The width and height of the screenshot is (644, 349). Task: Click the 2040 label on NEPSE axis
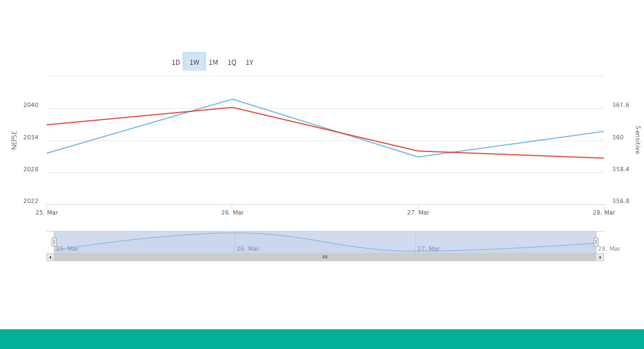tap(31, 105)
